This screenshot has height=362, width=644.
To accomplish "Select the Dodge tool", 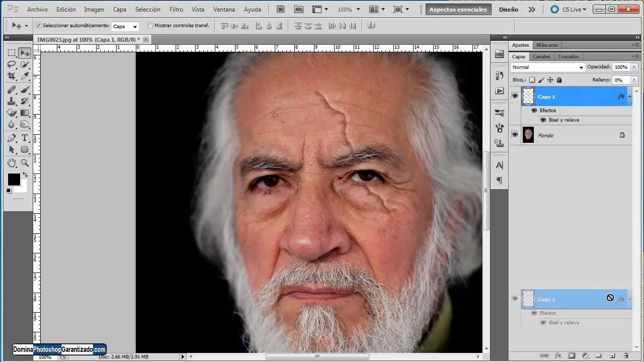I will point(25,124).
